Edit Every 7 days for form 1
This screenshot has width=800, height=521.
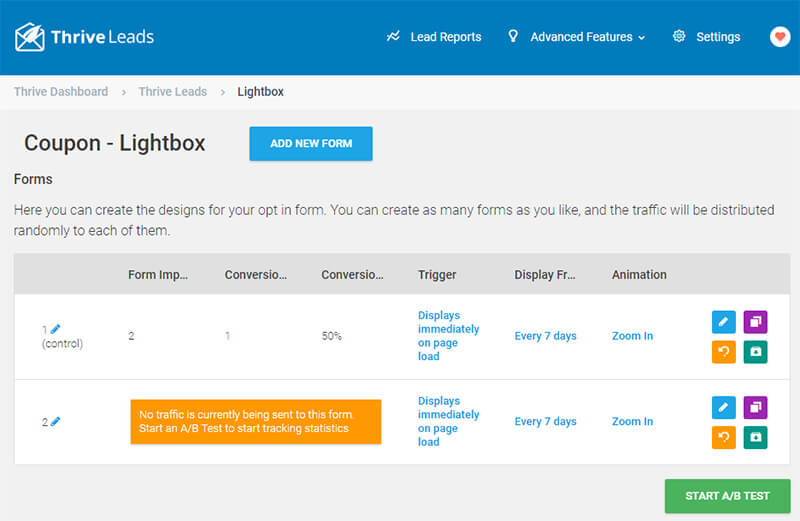point(545,336)
